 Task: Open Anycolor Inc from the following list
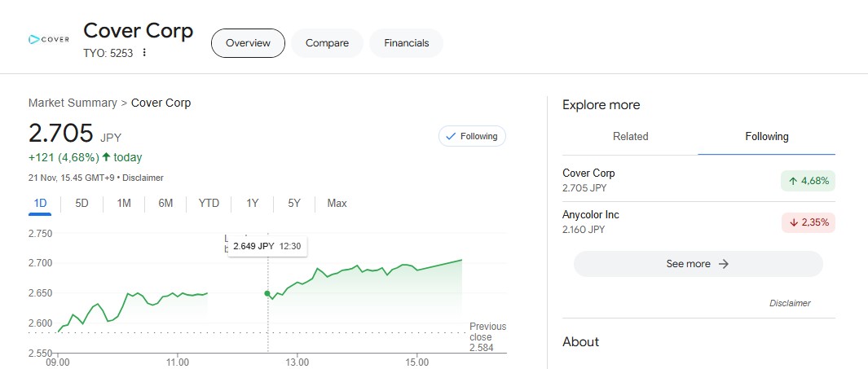coord(591,215)
